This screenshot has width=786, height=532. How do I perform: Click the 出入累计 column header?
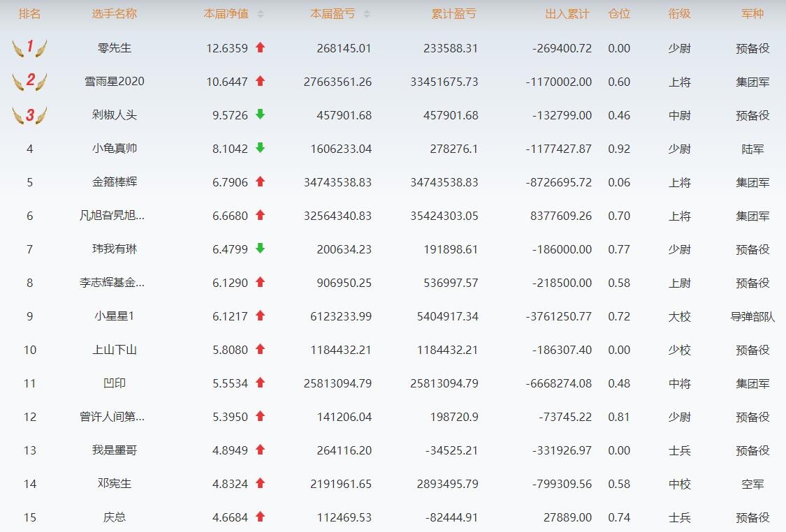pyautogui.click(x=567, y=14)
